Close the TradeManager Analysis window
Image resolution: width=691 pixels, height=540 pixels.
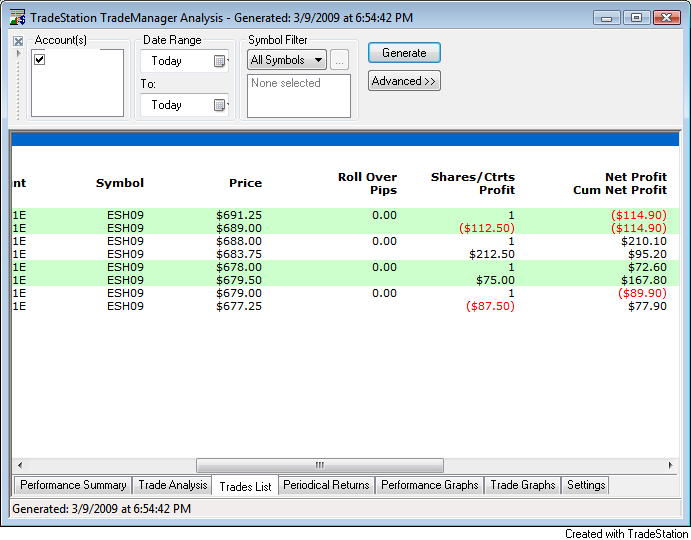[667, 18]
